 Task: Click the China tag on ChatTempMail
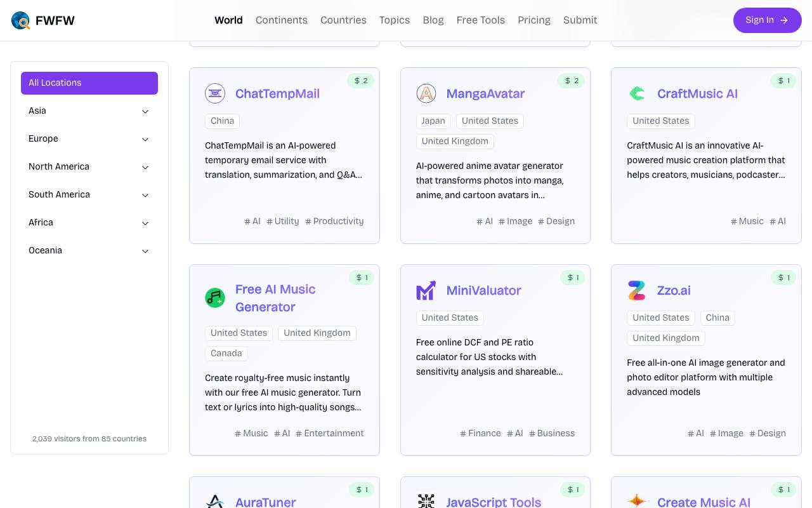point(222,121)
